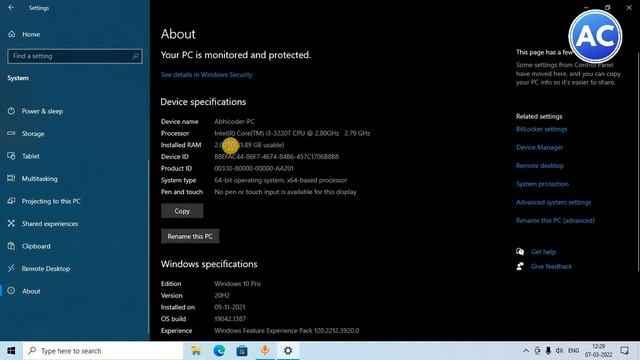Image resolution: width=640 pixels, height=360 pixels.
Task: Click the Shared experiences icon
Action: (x=11, y=223)
